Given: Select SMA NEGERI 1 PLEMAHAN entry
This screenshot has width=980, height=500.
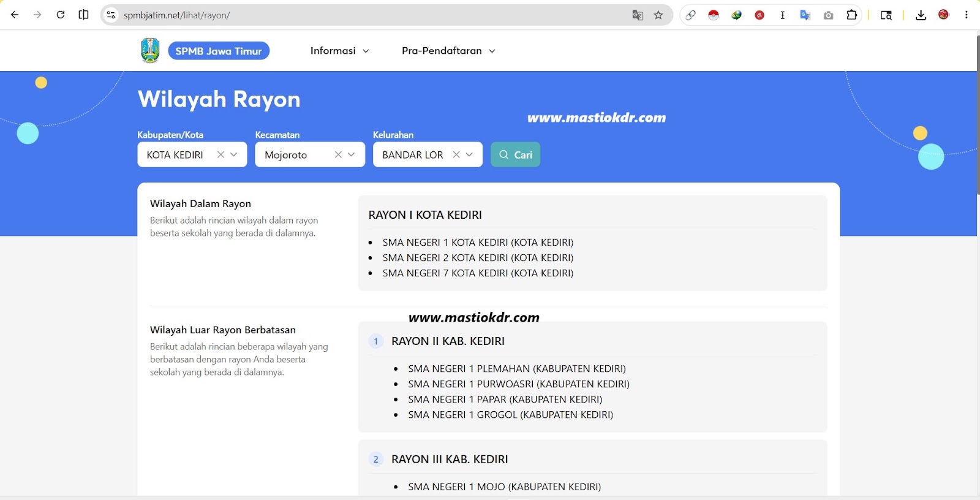Looking at the screenshot, I should [x=517, y=369].
